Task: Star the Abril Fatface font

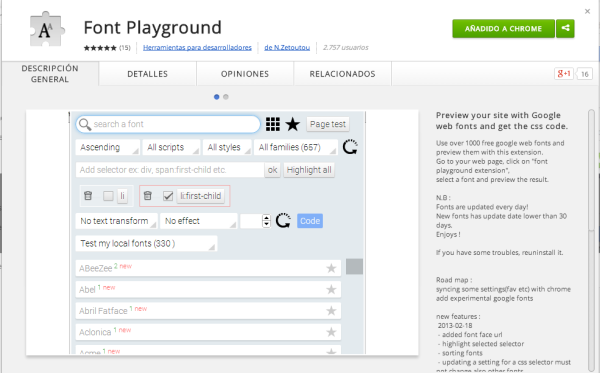Action: [331, 311]
